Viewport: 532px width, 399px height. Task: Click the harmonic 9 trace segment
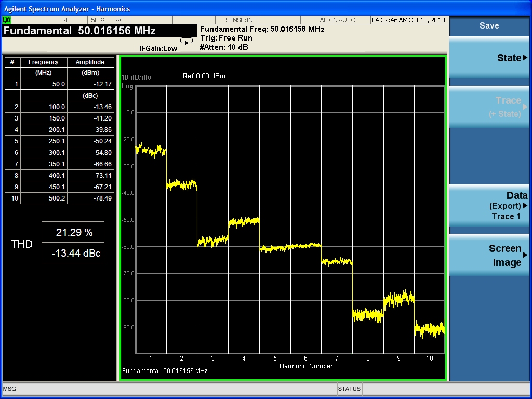[x=399, y=299]
